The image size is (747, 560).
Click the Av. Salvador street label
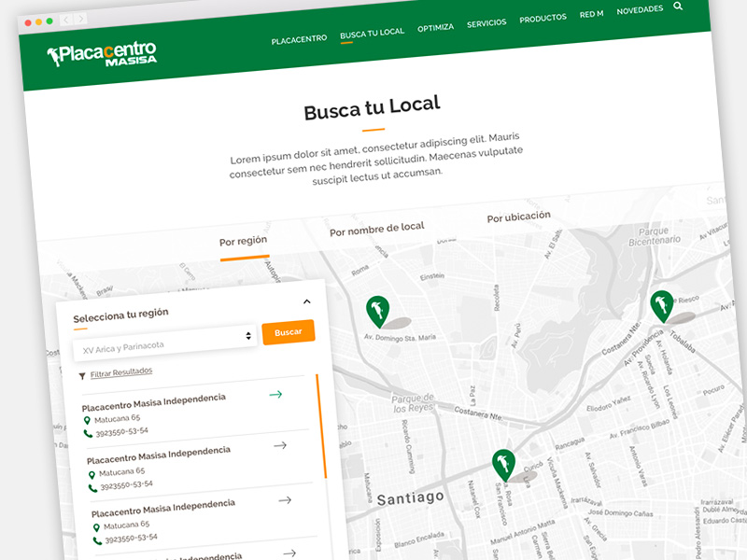591,470
